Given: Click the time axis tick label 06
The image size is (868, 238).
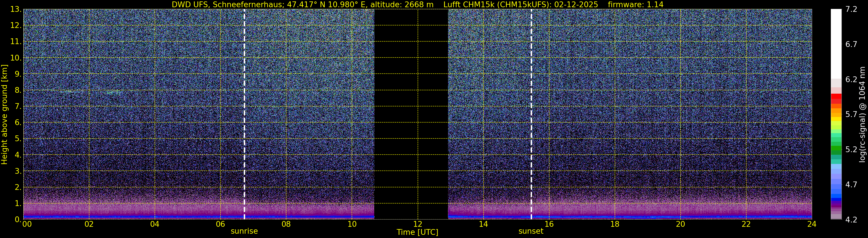Looking at the screenshot, I should point(220,224).
